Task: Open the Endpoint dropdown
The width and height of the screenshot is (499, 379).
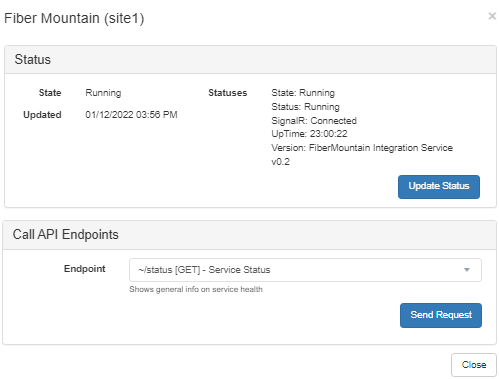Action: click(305, 270)
